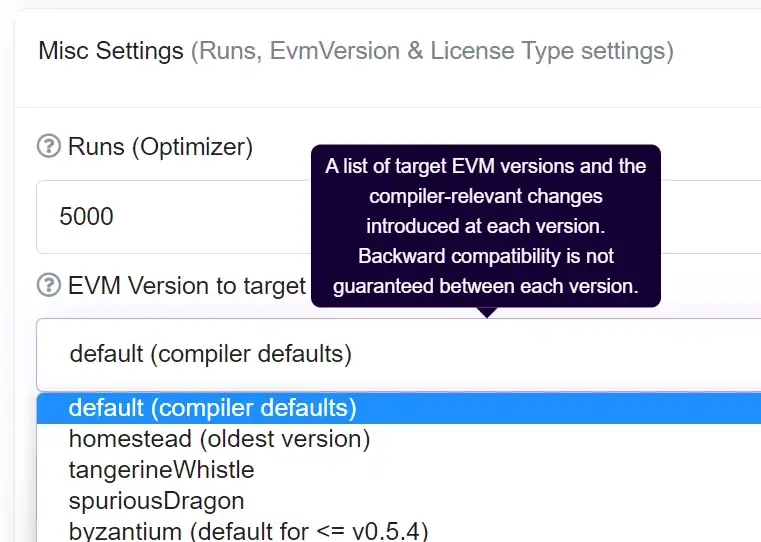Click the 5000 value text
The image size is (761, 542).
[x=86, y=216]
